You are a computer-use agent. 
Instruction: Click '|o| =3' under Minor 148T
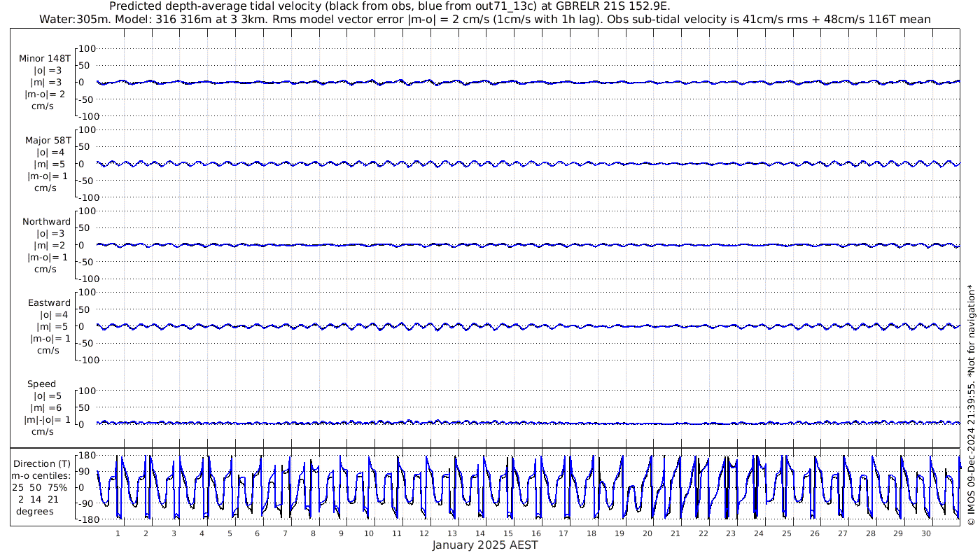tap(49, 71)
